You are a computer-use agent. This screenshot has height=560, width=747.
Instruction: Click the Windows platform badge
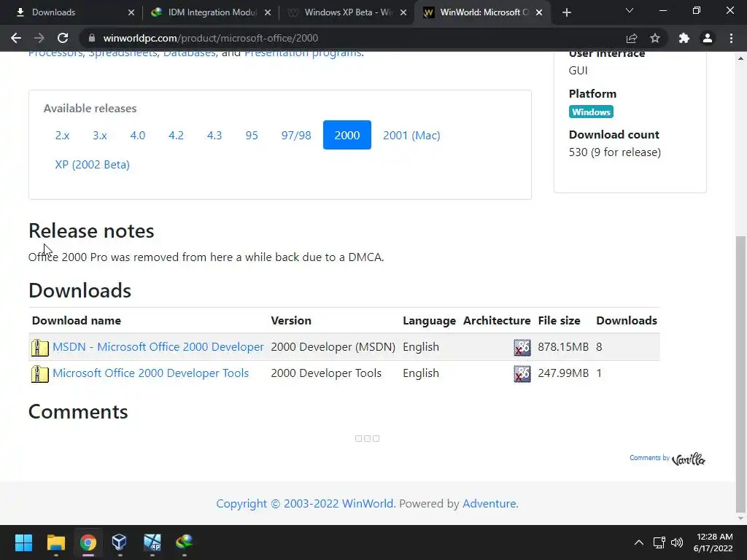pos(591,112)
